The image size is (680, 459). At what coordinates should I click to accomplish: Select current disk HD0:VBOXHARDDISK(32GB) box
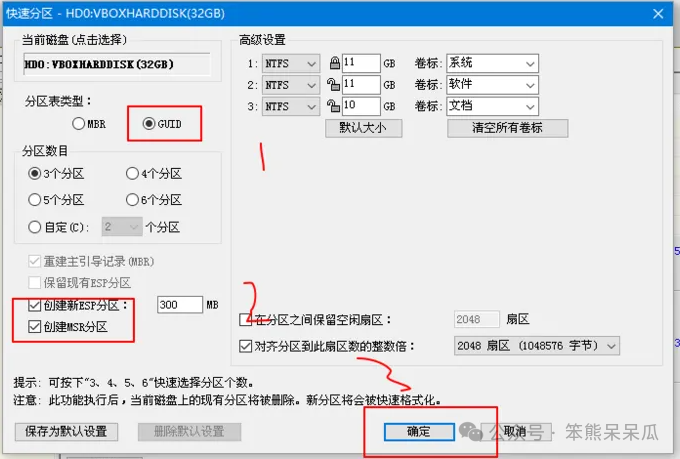(117, 64)
